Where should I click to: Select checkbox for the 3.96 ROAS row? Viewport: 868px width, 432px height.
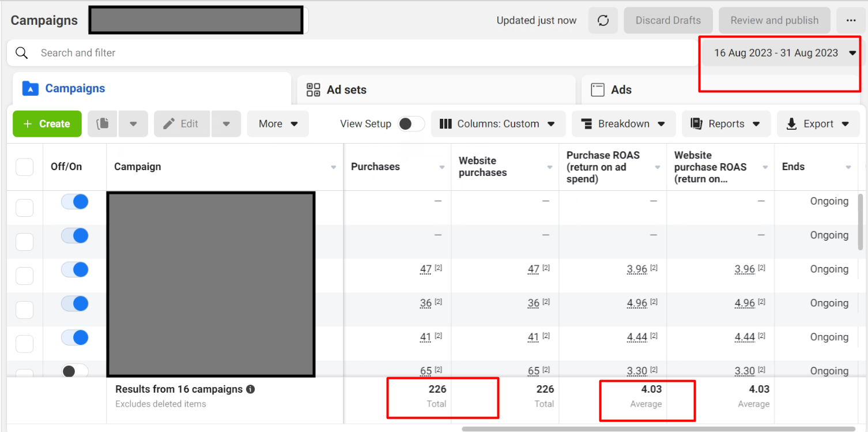click(x=24, y=276)
